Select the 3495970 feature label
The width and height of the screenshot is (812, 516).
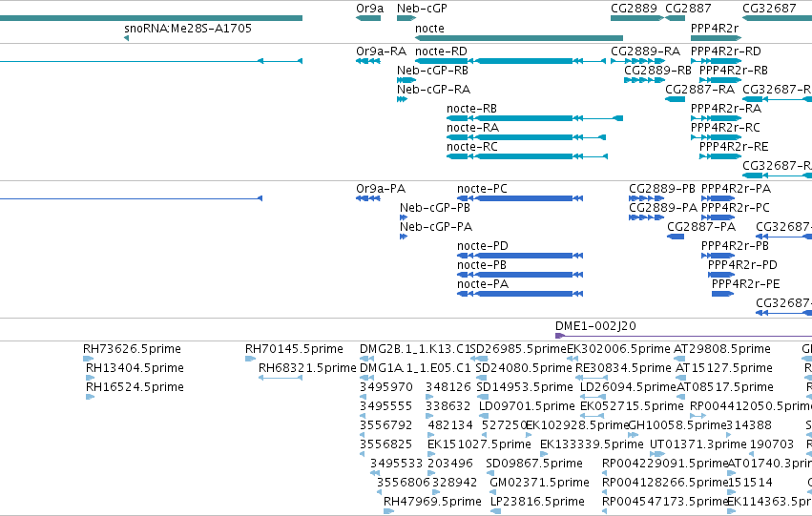(386, 387)
